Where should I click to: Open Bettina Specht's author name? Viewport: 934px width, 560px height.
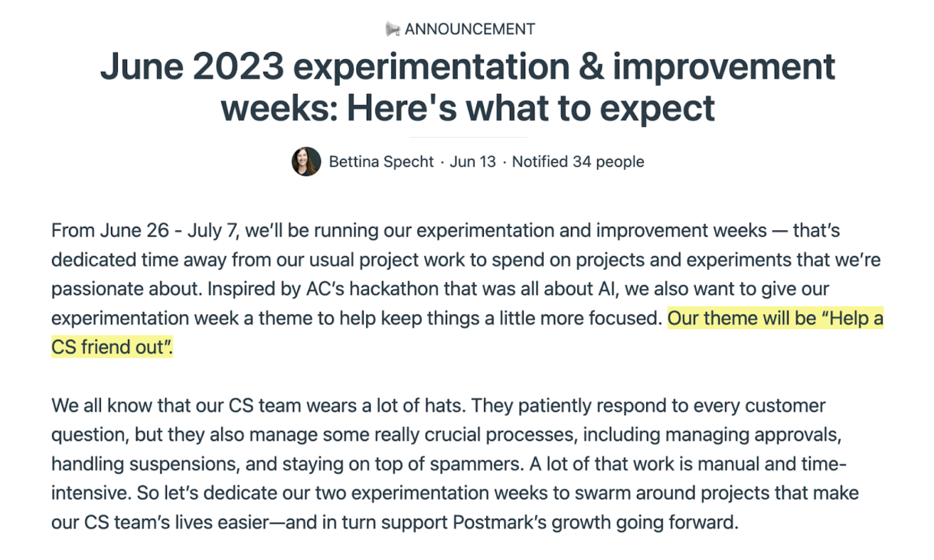[381, 161]
